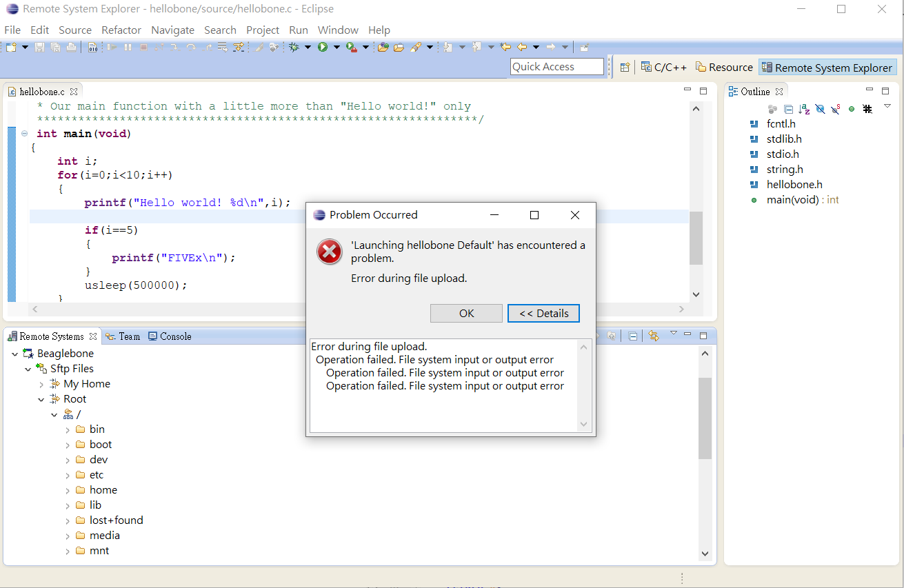The height and width of the screenshot is (588, 904).
Task: Click the Print toolbar icon
Action: coord(72,47)
